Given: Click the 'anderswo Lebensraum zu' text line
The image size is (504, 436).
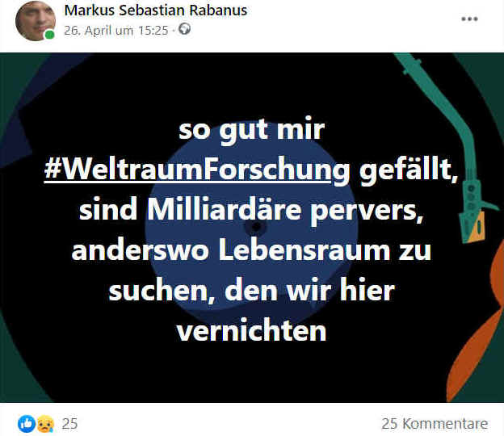Looking at the screenshot, I should 251,250.
